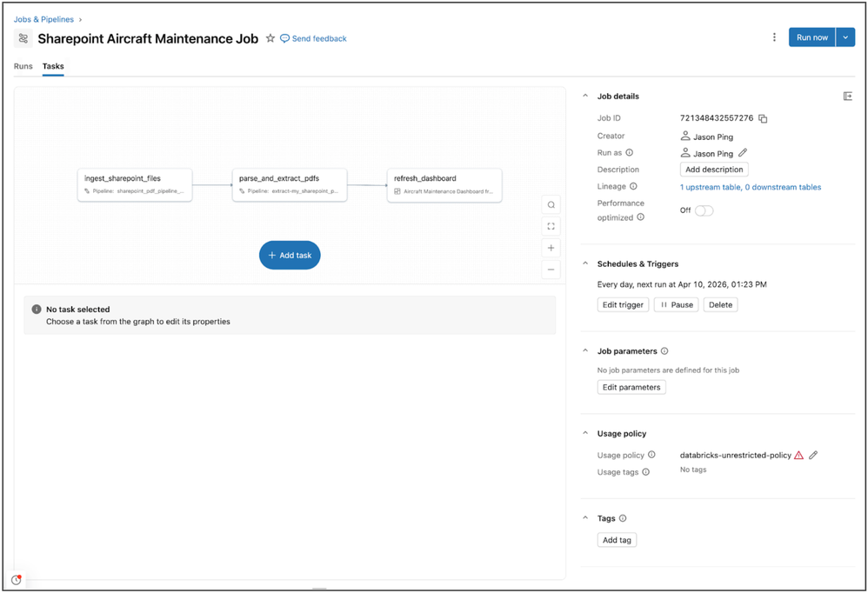Collapse the Job details section

585,97
